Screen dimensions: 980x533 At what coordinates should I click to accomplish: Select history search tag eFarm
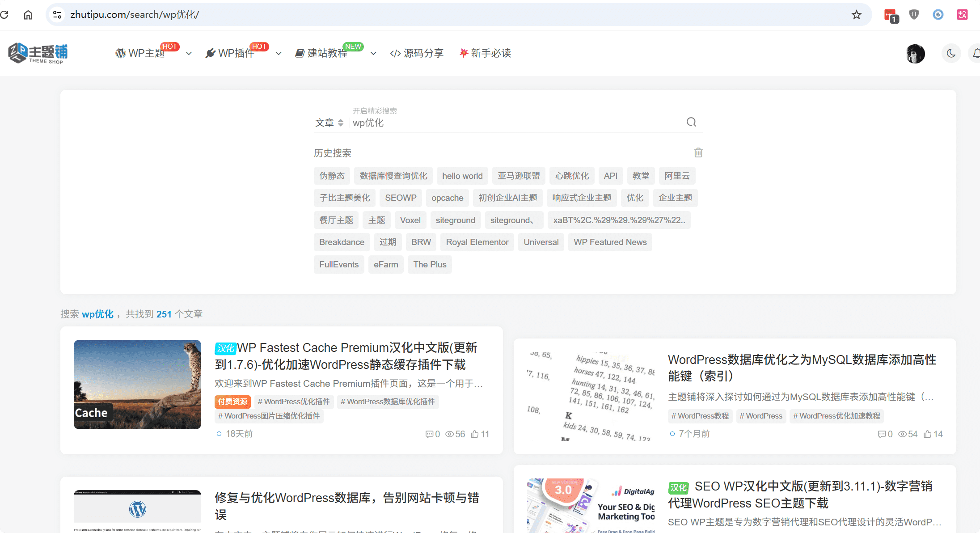point(386,264)
